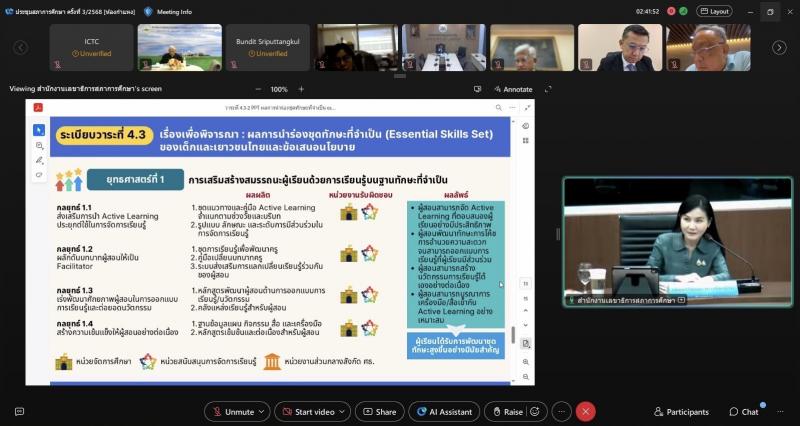Select the PDF lasso erase tool

tap(39, 175)
